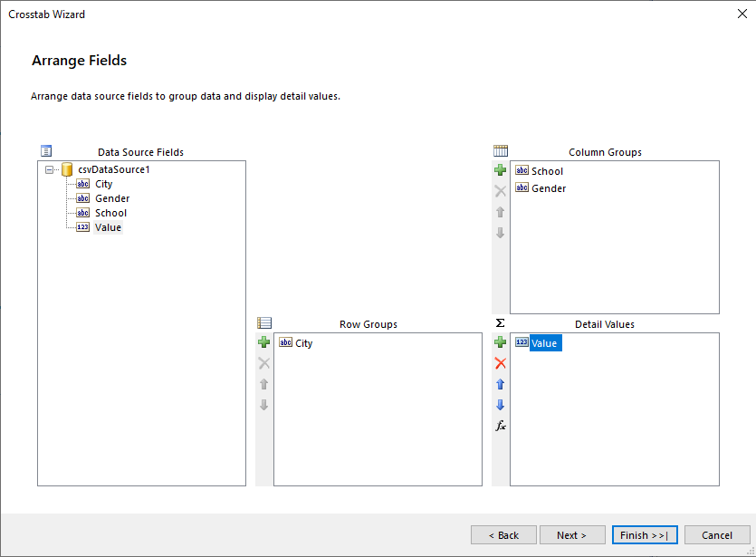Click the Column Groups grid icon
Viewport: 756px width, 557px height.
(500, 150)
